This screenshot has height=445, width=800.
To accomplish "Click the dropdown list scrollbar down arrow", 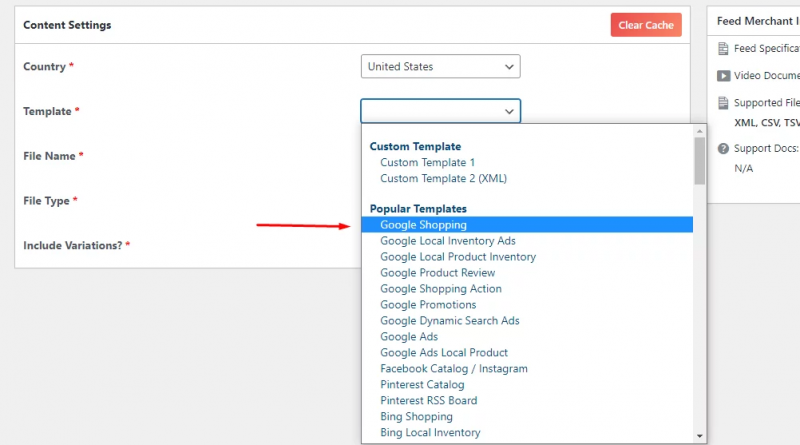I will (x=700, y=435).
